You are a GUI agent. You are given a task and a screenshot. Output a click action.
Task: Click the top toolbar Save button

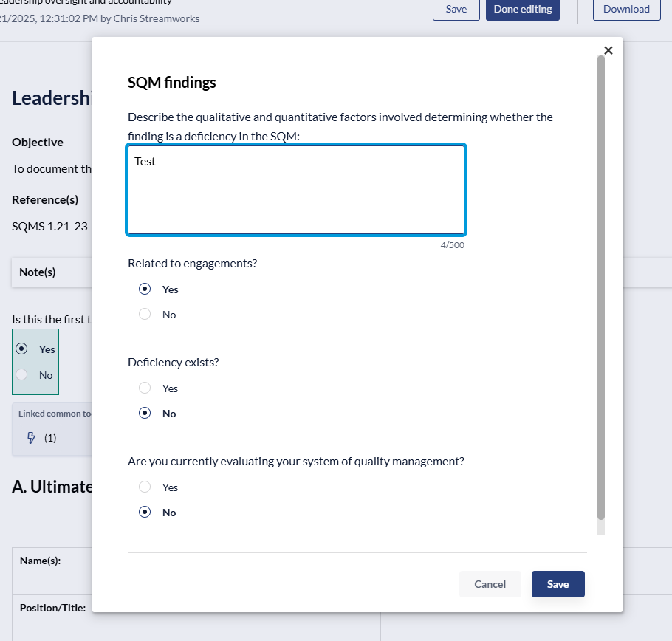pos(456,9)
